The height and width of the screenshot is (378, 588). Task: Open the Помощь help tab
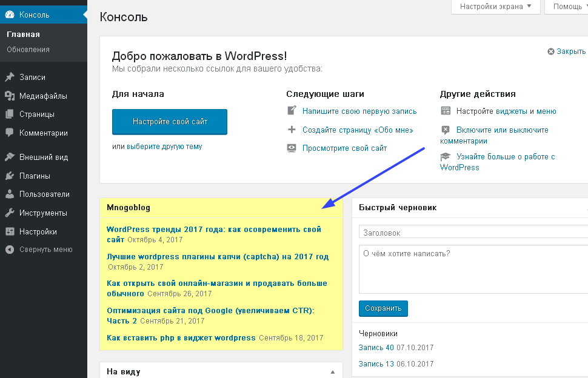568,7
